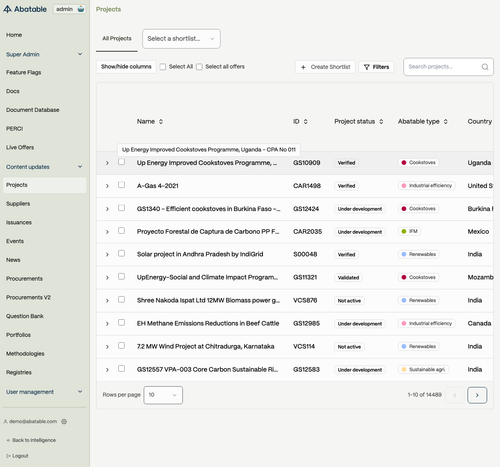The image size is (500, 467).
Task: Sort by Name column arrows
Action: tap(161, 122)
